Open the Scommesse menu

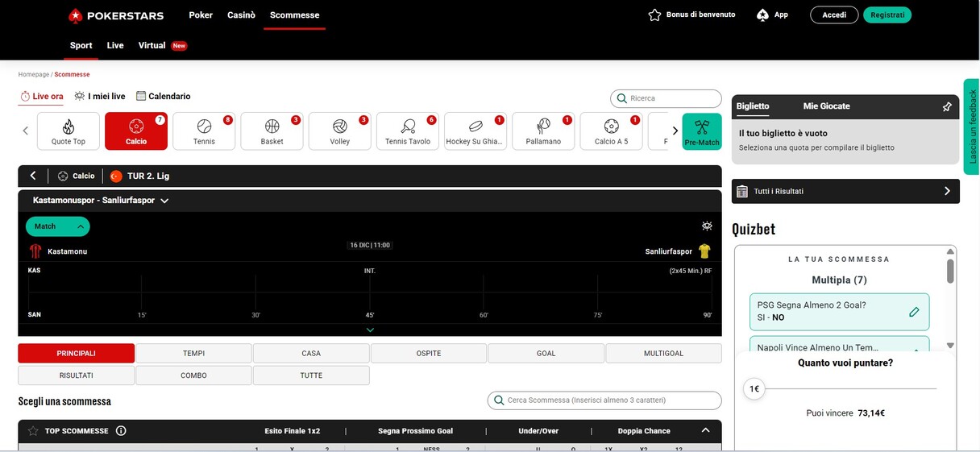click(294, 15)
